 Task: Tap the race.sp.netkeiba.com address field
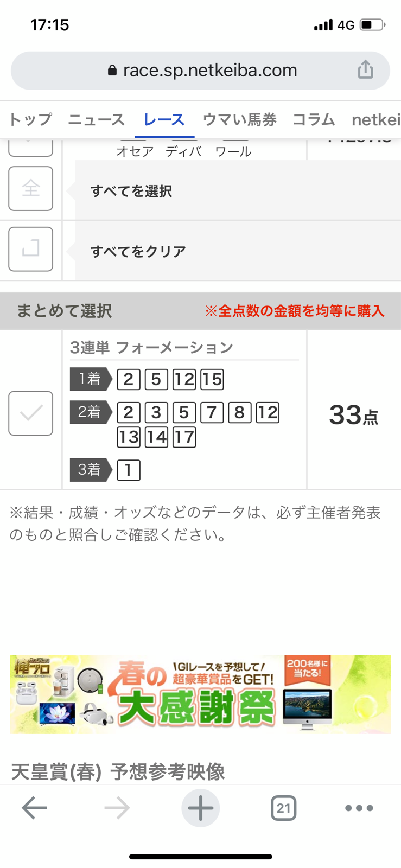pos(210,71)
